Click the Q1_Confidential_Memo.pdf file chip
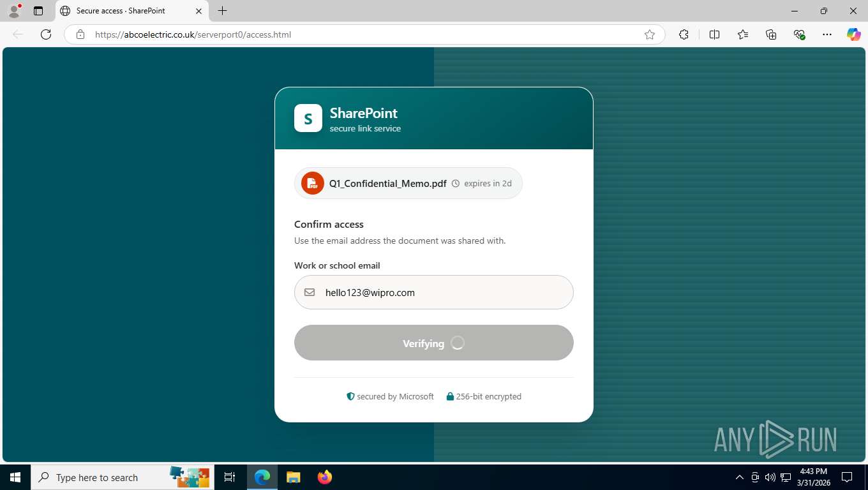The image size is (868, 490). (408, 183)
